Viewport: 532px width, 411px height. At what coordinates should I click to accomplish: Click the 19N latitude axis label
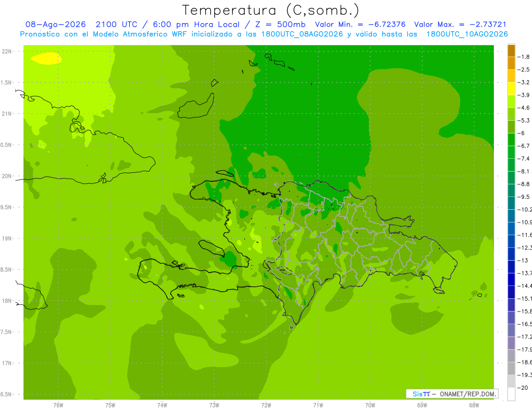tap(7, 239)
